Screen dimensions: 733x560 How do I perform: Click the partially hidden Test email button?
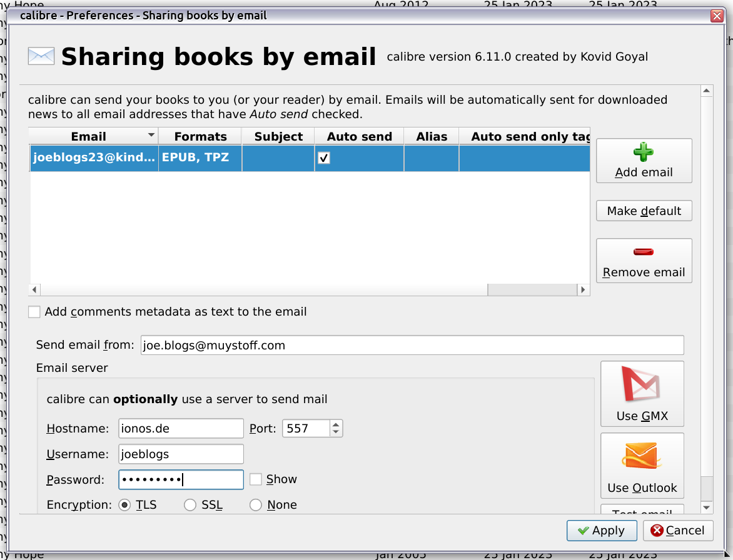642,509
